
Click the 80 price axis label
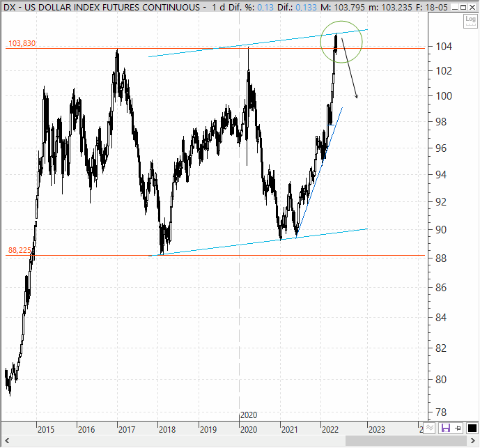point(441,380)
